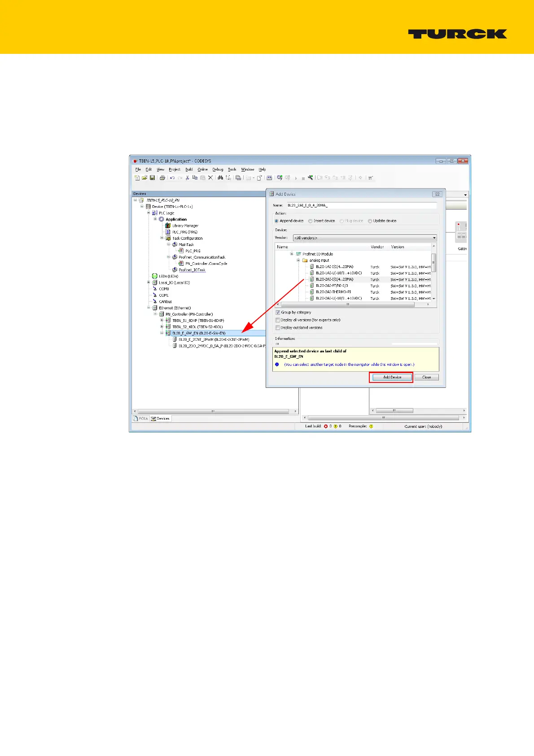The height and width of the screenshot is (756, 534).
Task: Select PN_Controller.CommCycle in the tree
Action: coord(206,264)
